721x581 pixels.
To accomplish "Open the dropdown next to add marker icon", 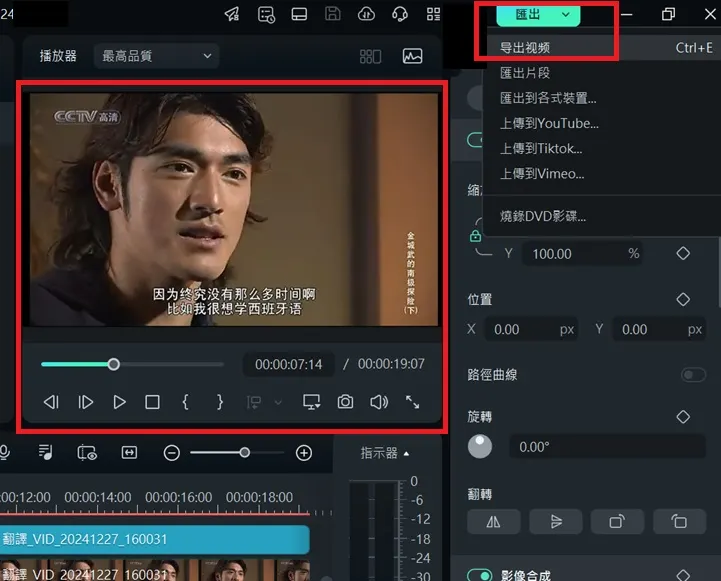I will click(x=278, y=403).
